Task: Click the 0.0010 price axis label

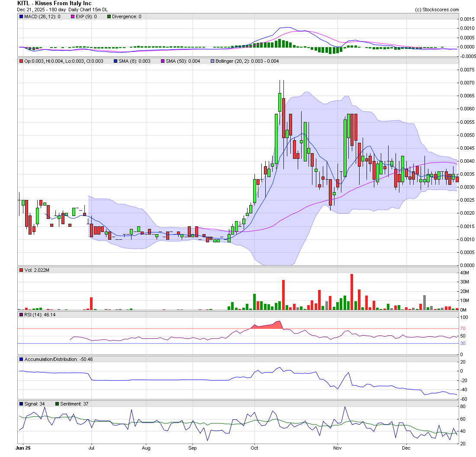Action: [x=467, y=240]
